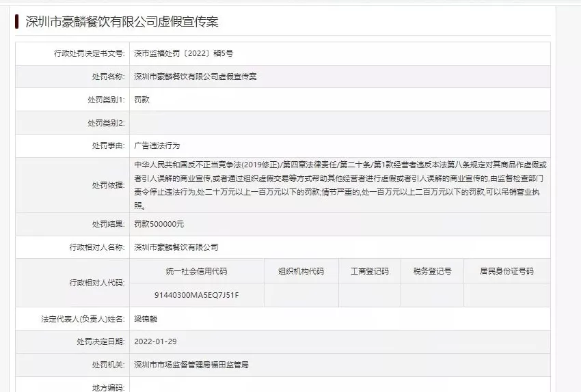Select the decision date 2022-01-29
Image resolution: width=581 pixels, height=392 pixels.
pyautogui.click(x=155, y=341)
